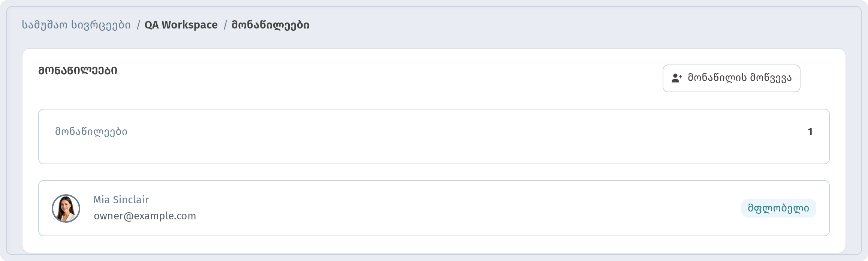Viewport: 868px width, 261px height.
Task: Click the invite button text label
Action: click(739, 78)
